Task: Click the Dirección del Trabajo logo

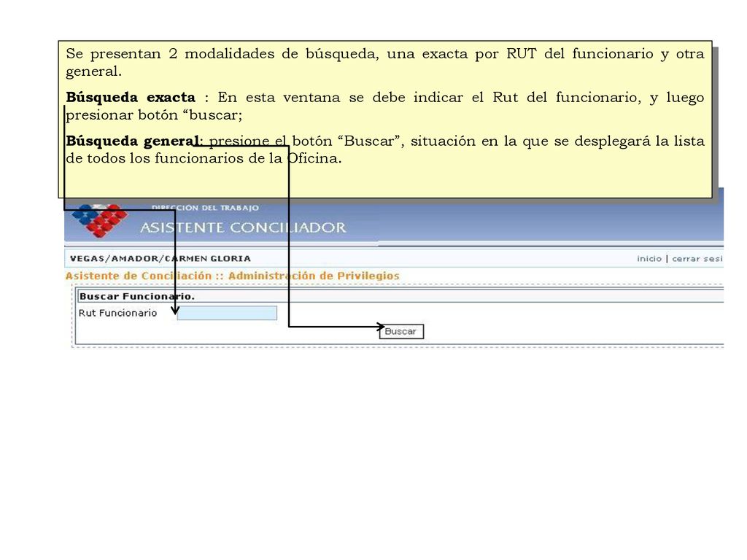Action: tap(99, 220)
